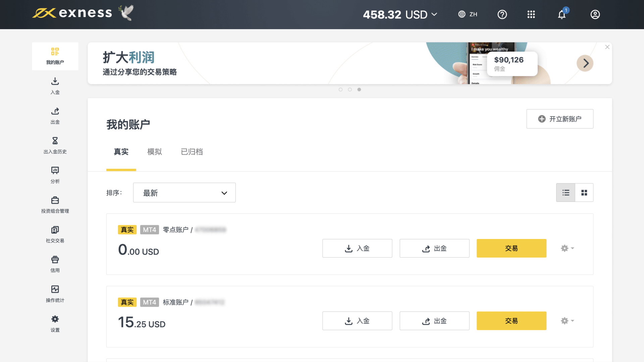The width and height of the screenshot is (644, 362).
Task: Open 出入金历史 transaction history in sidebar
Action: click(55, 145)
